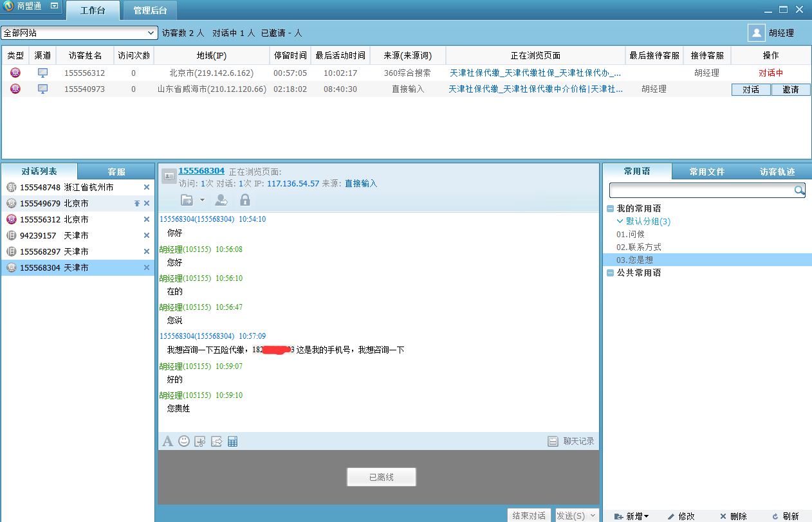Click the monitor channel icon for visitor 155540973

pyautogui.click(x=43, y=89)
